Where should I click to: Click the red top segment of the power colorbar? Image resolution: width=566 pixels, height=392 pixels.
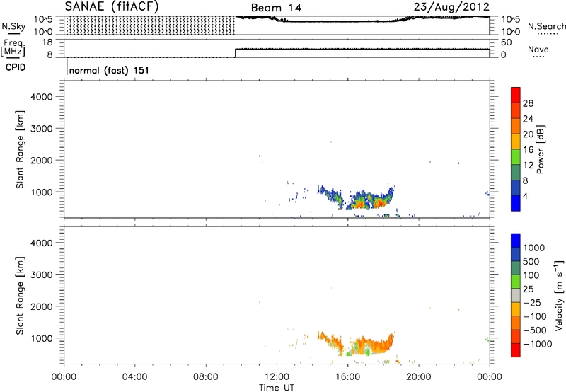[516, 95]
